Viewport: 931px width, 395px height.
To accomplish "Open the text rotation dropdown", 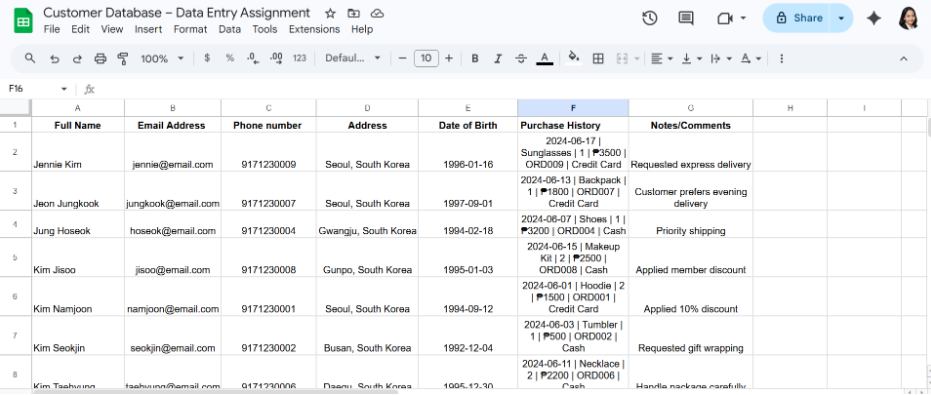I will 750,58.
